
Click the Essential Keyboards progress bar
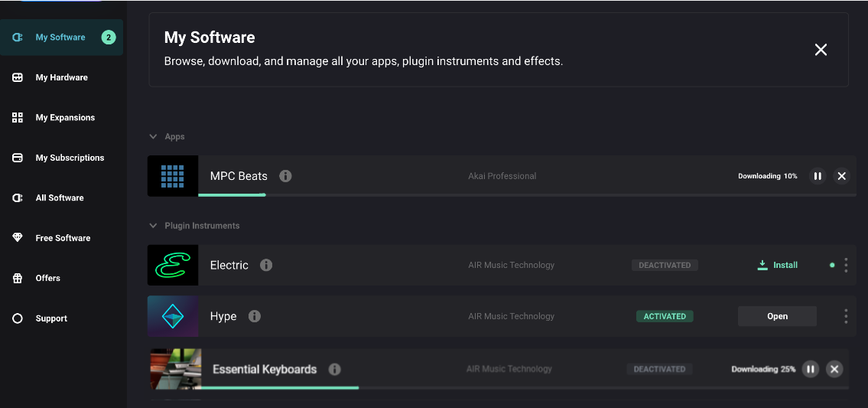[x=525, y=387]
